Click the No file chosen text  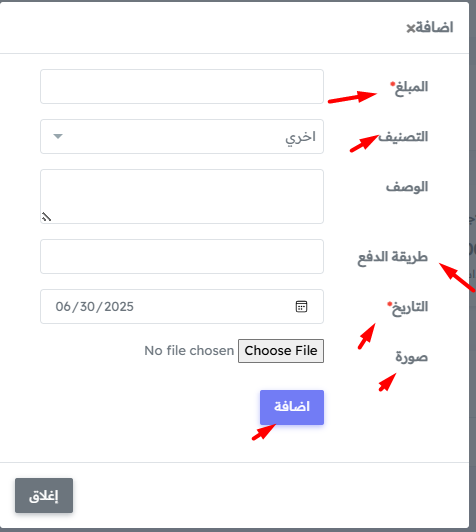click(x=189, y=351)
